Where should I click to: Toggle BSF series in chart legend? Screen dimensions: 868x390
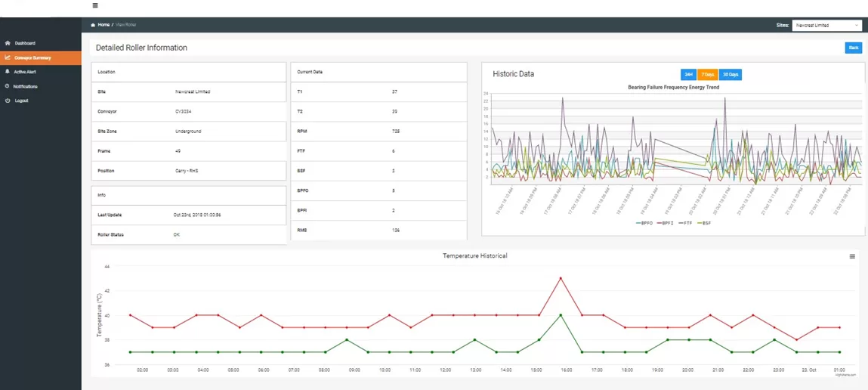pos(705,224)
